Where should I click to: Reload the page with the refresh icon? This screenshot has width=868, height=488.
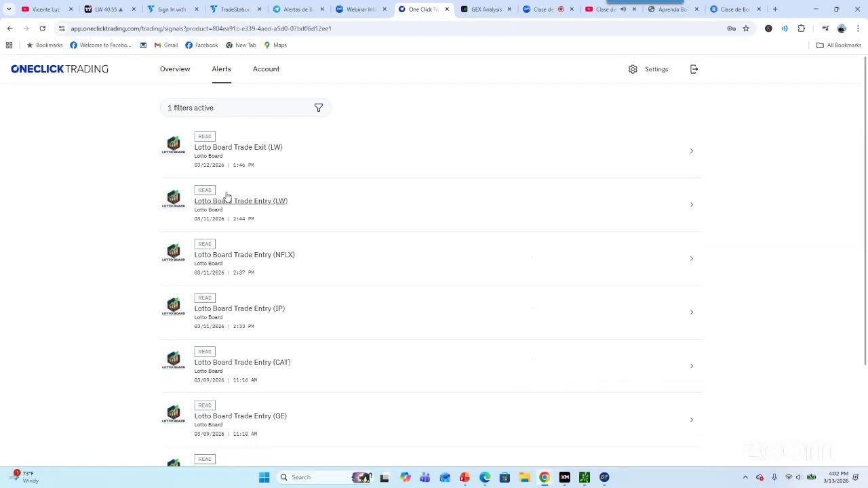42,28
